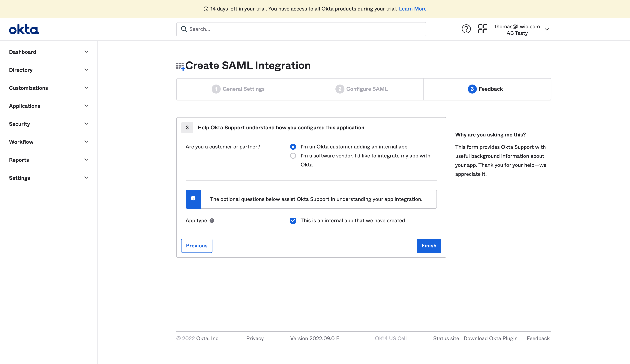Open Workflow in the sidebar
The image size is (630, 364).
pos(21,142)
